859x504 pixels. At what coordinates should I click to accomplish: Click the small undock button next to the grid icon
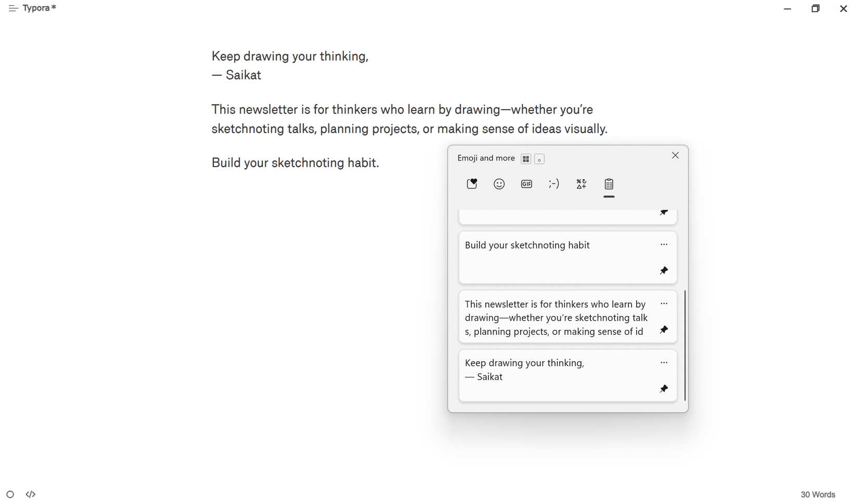pos(539,159)
